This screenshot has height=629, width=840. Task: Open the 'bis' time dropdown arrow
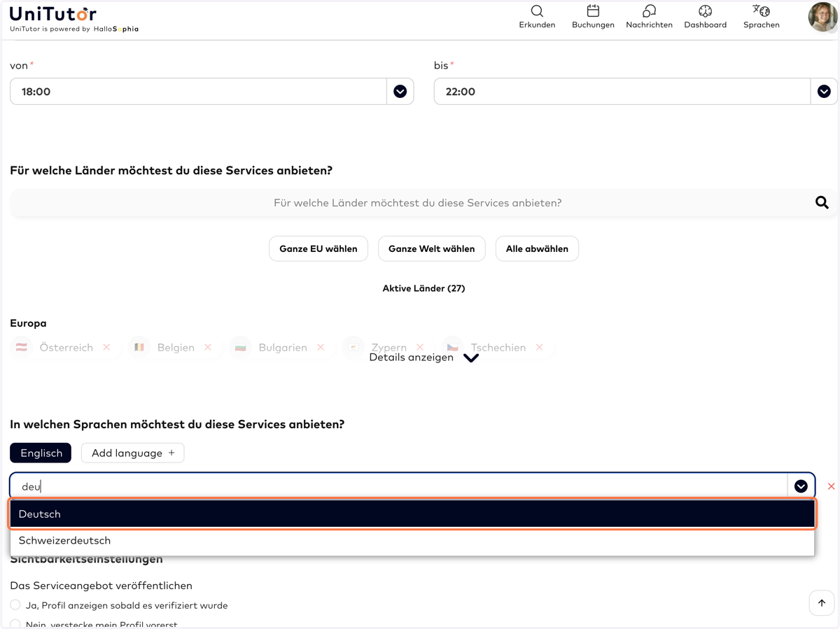point(824,92)
